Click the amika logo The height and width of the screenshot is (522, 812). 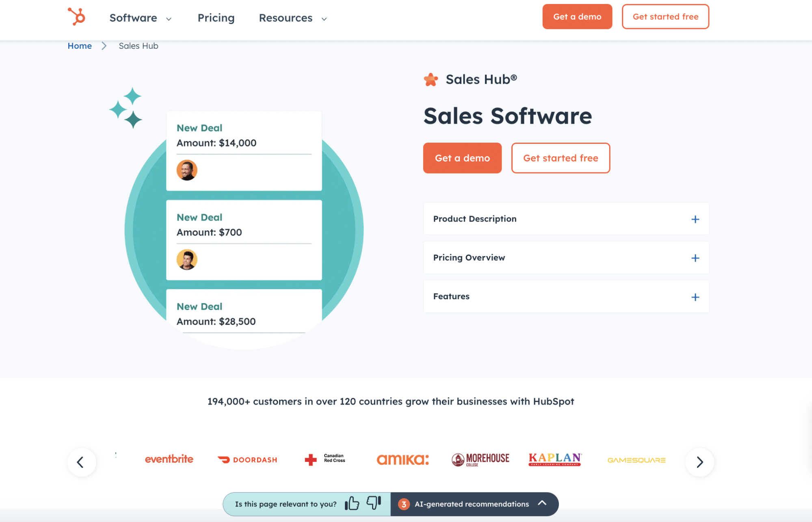coord(403,459)
